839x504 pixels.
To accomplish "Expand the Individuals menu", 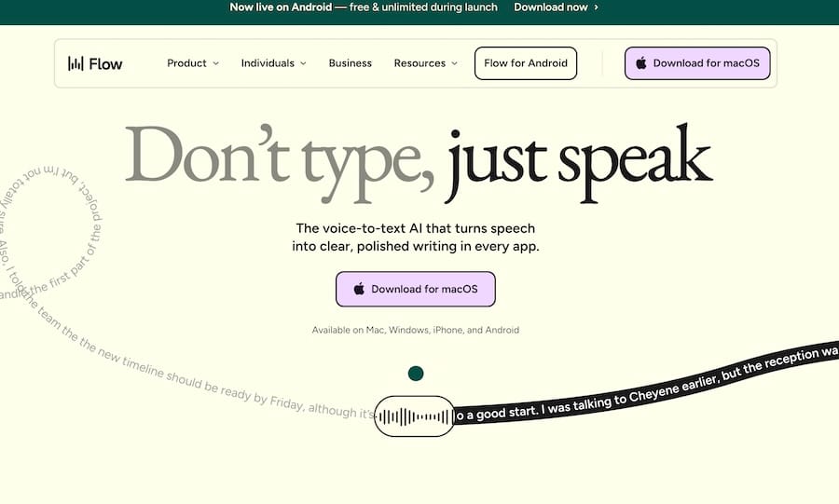I will 273,63.
